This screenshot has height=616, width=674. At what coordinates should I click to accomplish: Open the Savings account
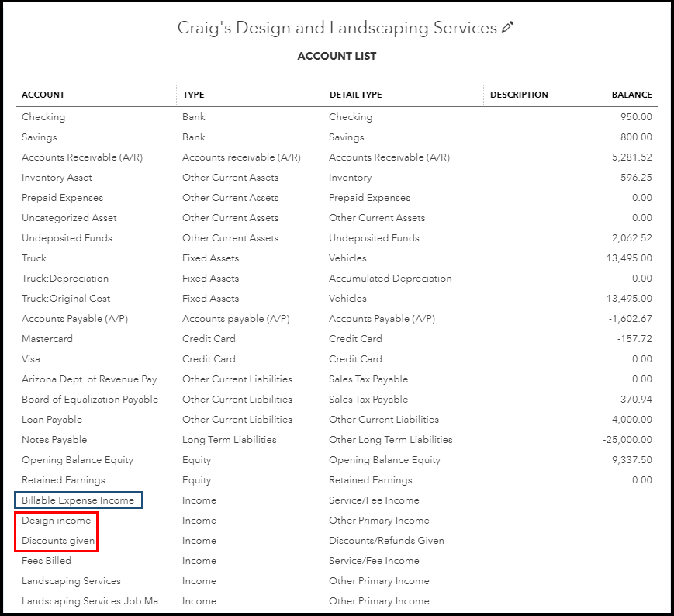(x=40, y=137)
